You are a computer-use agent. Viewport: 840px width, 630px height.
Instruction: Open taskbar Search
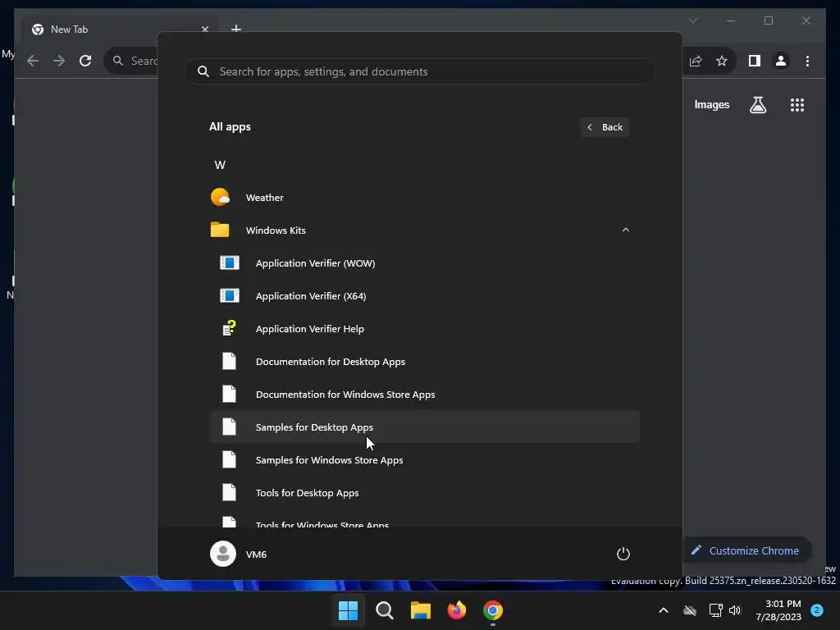pos(384,610)
